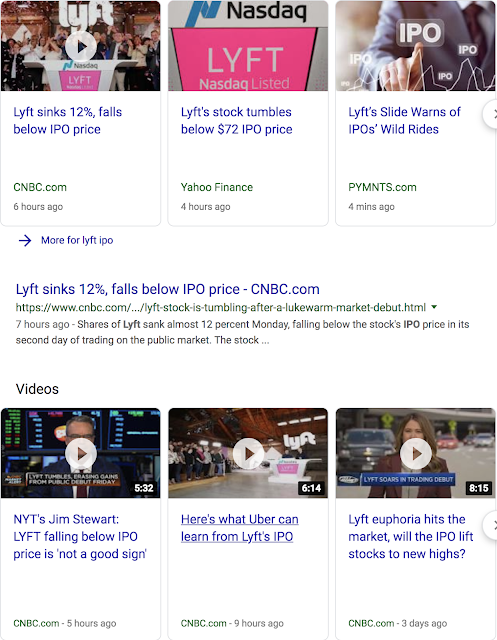Click '4 hours ago' timestamp on Yahoo card
This screenshot has width=497, height=640.
pos(206,207)
